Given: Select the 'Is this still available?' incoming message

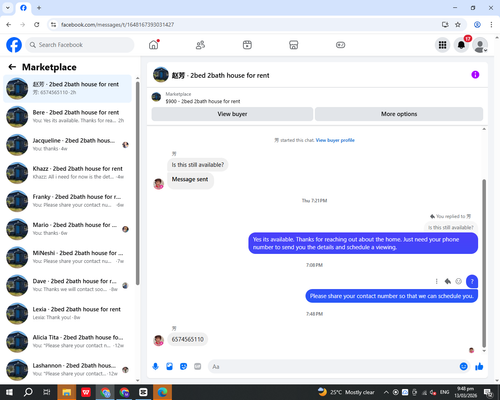Looking at the screenshot, I should coord(198,165).
